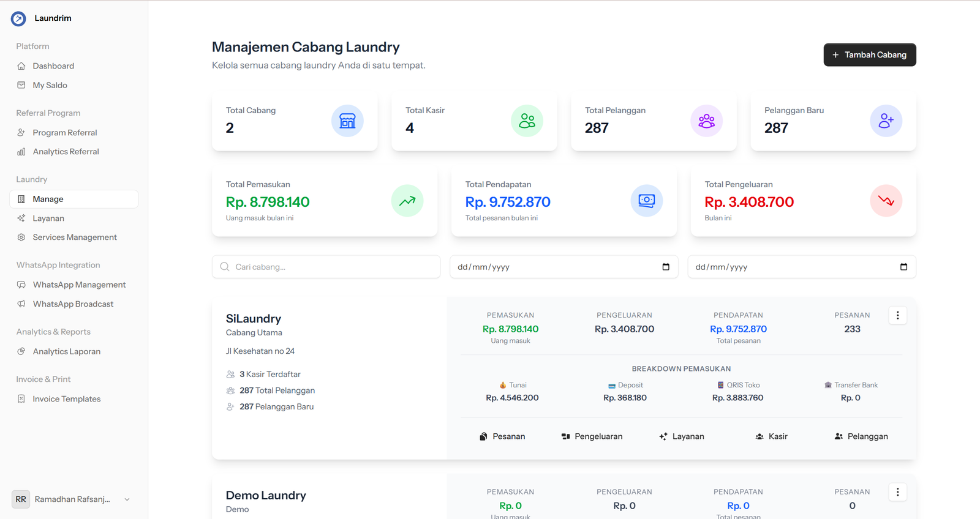
Task: Open calendar picker in second date field
Action: click(903, 267)
